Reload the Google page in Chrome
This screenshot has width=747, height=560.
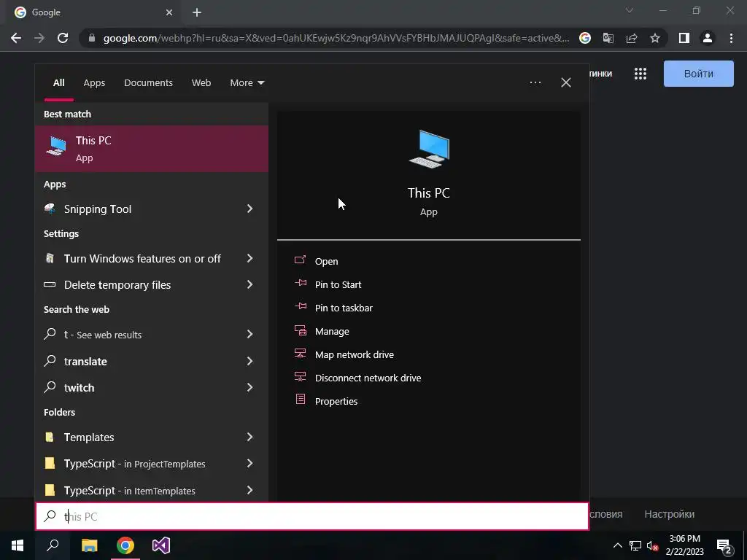(x=63, y=38)
